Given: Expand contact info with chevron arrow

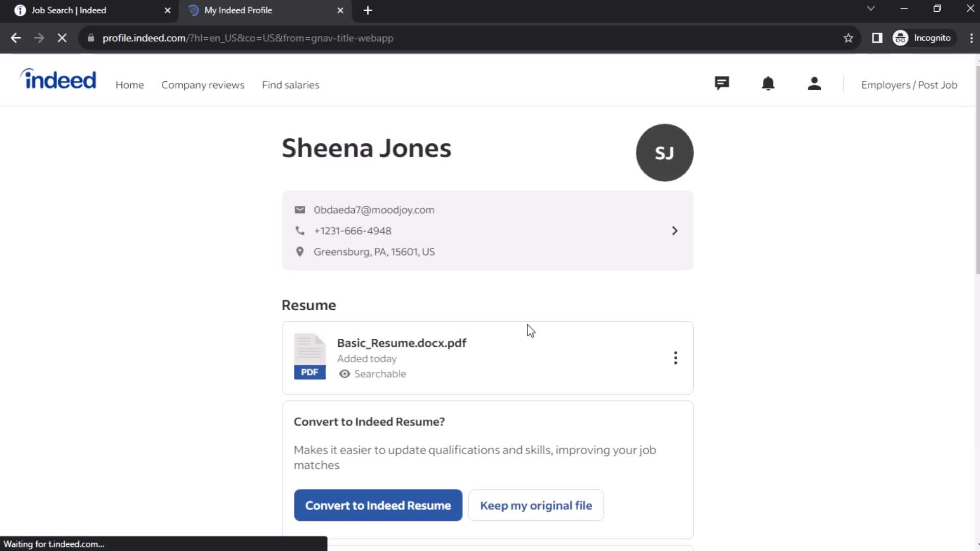Looking at the screenshot, I should tap(675, 231).
